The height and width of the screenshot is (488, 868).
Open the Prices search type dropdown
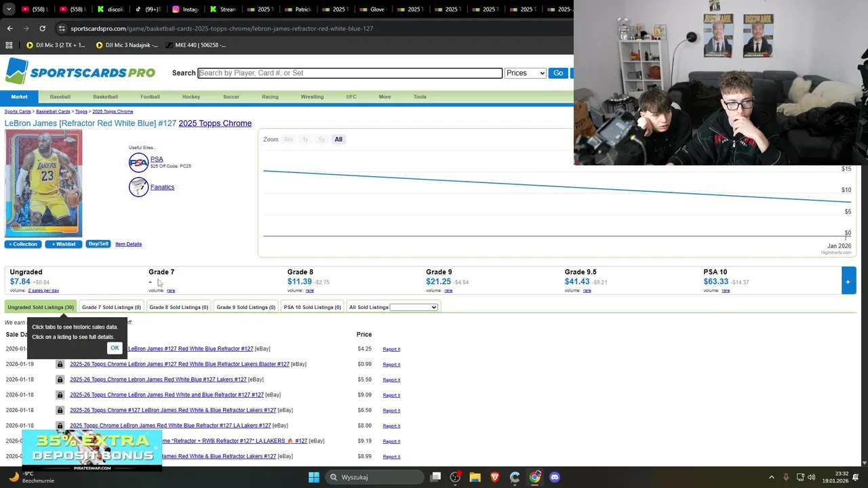point(525,73)
